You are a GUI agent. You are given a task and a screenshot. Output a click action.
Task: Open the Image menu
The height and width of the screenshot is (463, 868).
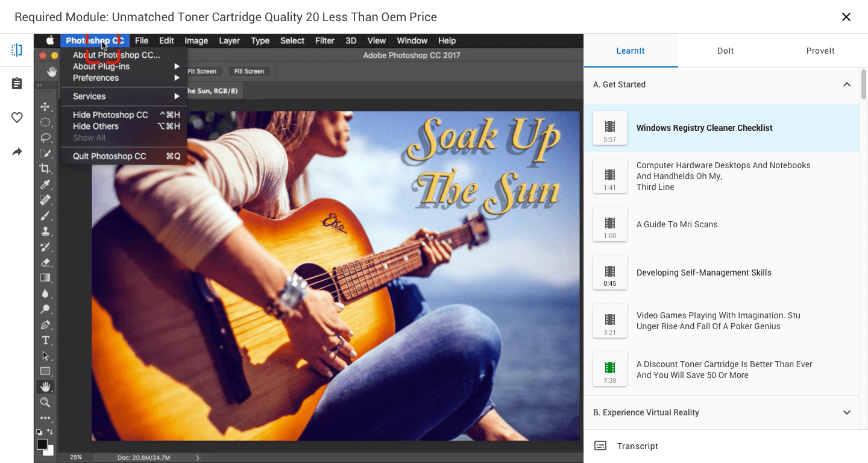click(x=197, y=40)
